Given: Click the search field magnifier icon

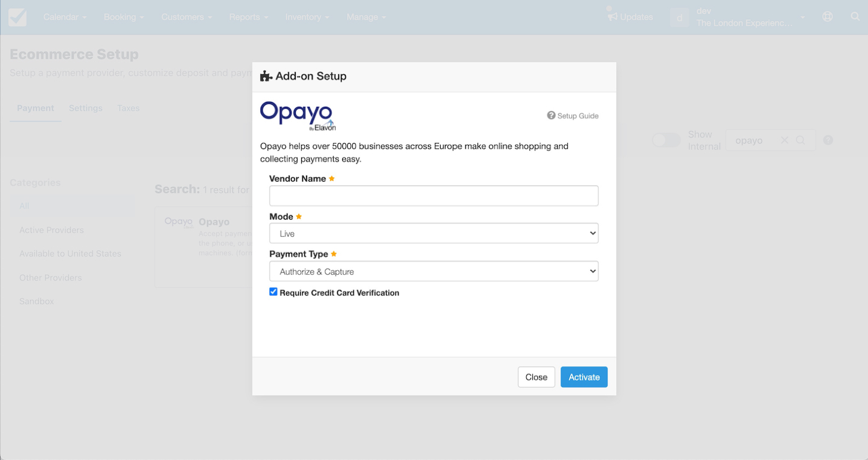Looking at the screenshot, I should 800,140.
